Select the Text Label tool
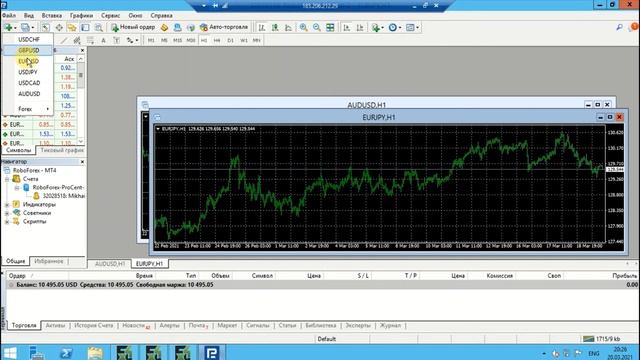The image size is (640, 360). pyautogui.click(x=116, y=40)
